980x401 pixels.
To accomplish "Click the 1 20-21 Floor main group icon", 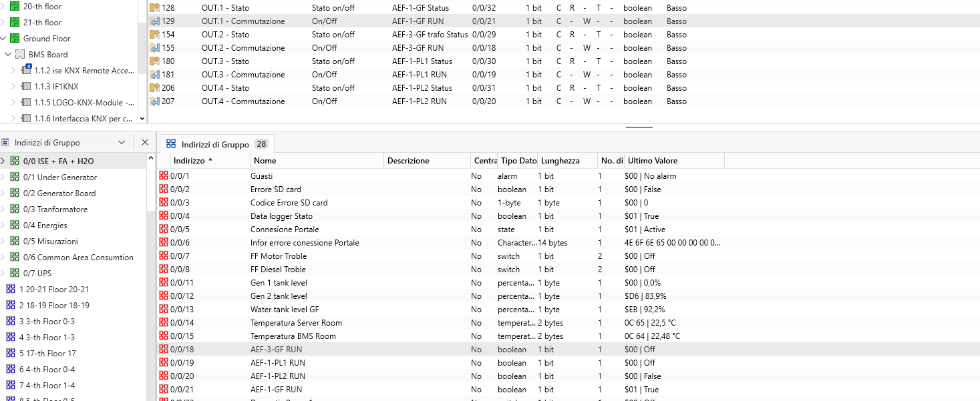I will tap(11, 290).
